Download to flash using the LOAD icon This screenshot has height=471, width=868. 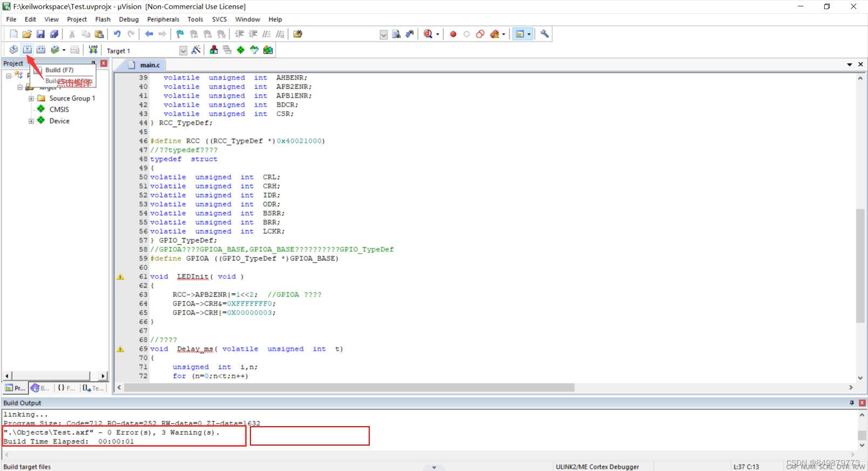pos(93,50)
